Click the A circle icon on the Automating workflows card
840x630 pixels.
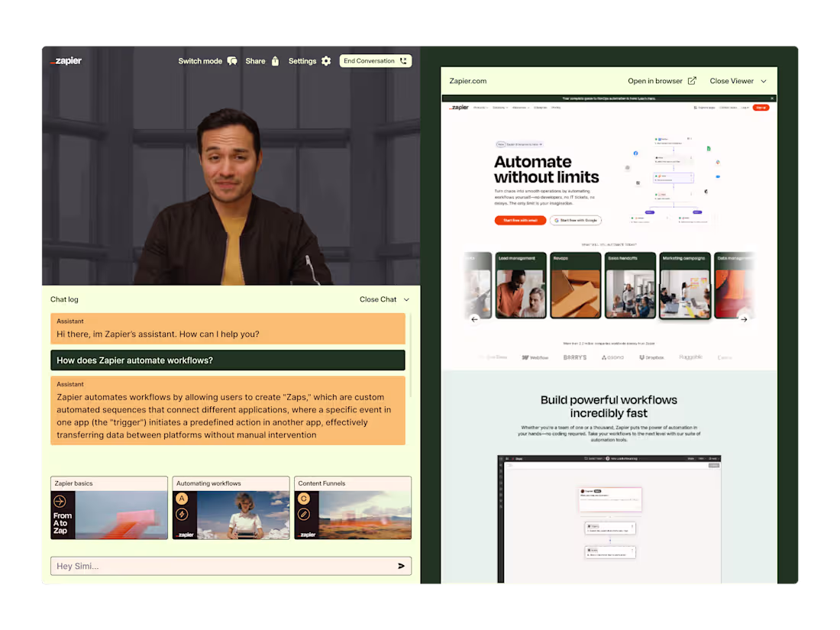pos(183,499)
